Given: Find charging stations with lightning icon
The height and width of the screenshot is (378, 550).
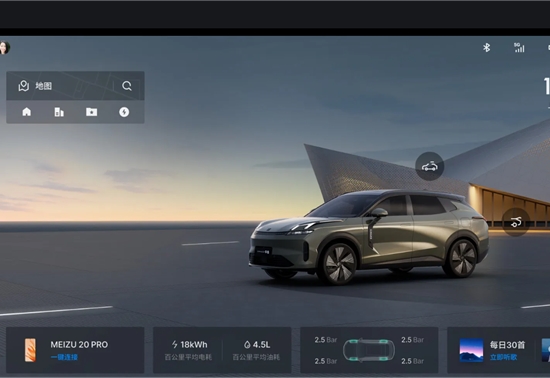Looking at the screenshot, I should (x=124, y=112).
